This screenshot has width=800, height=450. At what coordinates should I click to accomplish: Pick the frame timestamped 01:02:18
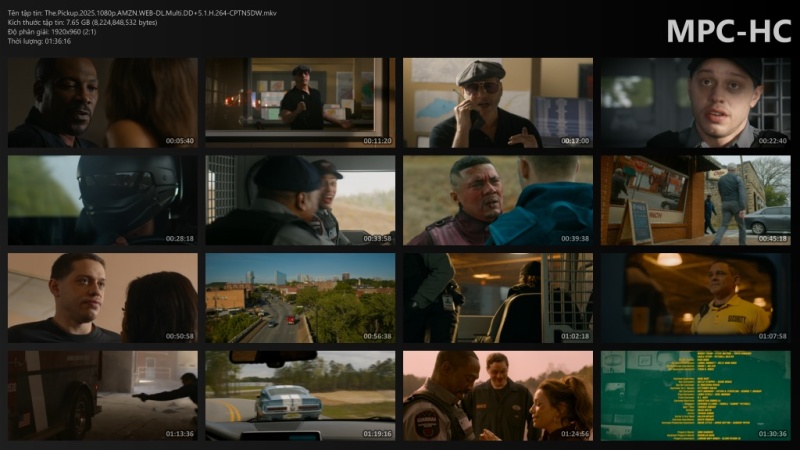[x=498, y=298]
